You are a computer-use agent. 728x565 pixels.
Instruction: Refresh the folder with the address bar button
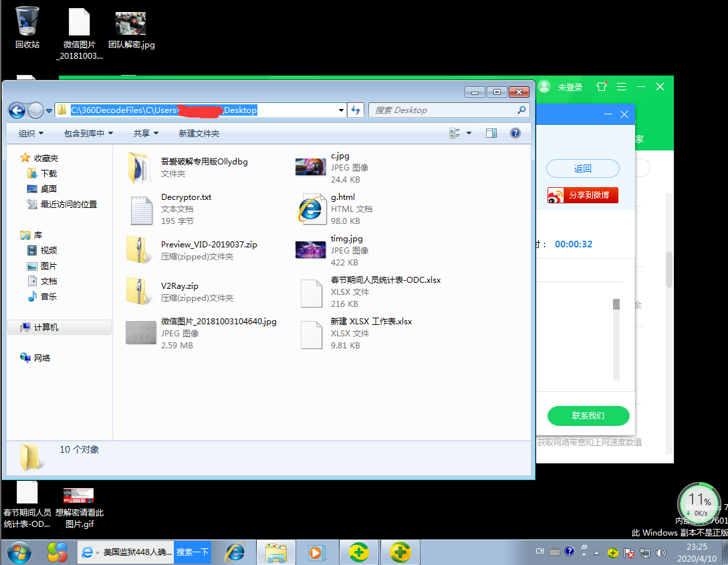356,110
